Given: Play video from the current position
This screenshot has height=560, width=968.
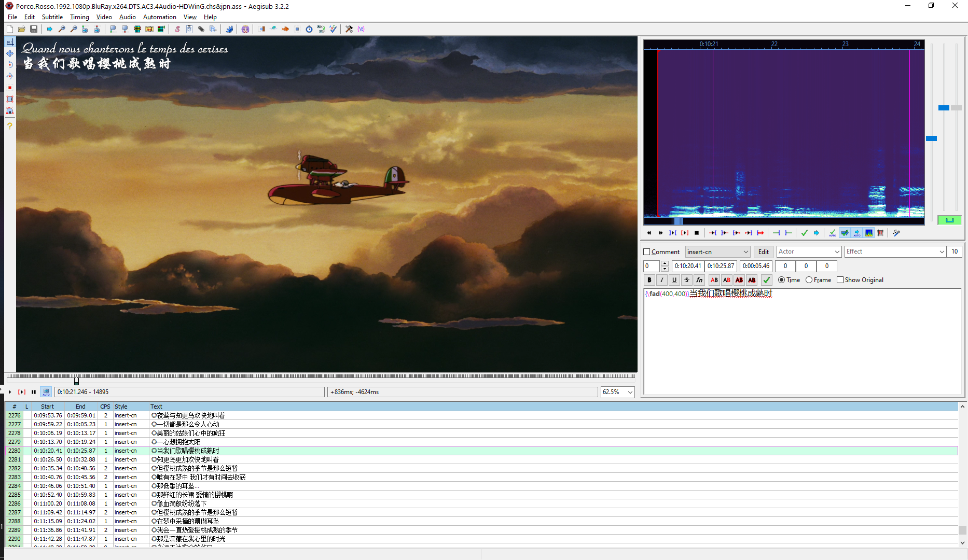Looking at the screenshot, I should [10, 392].
